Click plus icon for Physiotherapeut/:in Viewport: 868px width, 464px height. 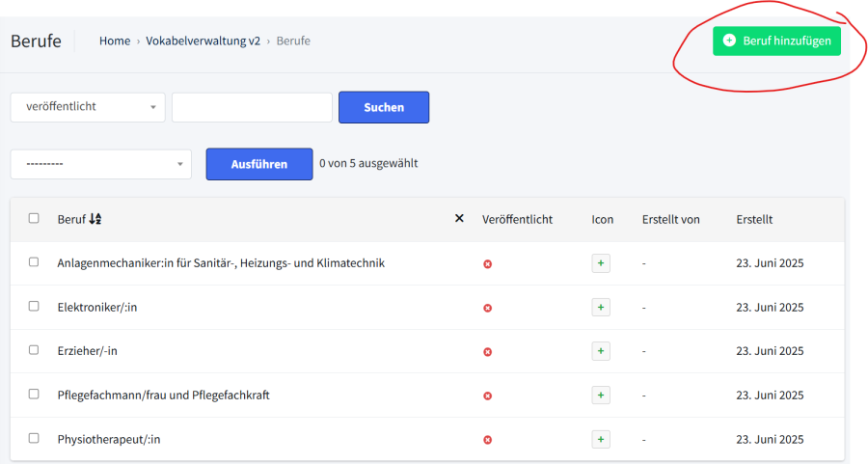600,440
